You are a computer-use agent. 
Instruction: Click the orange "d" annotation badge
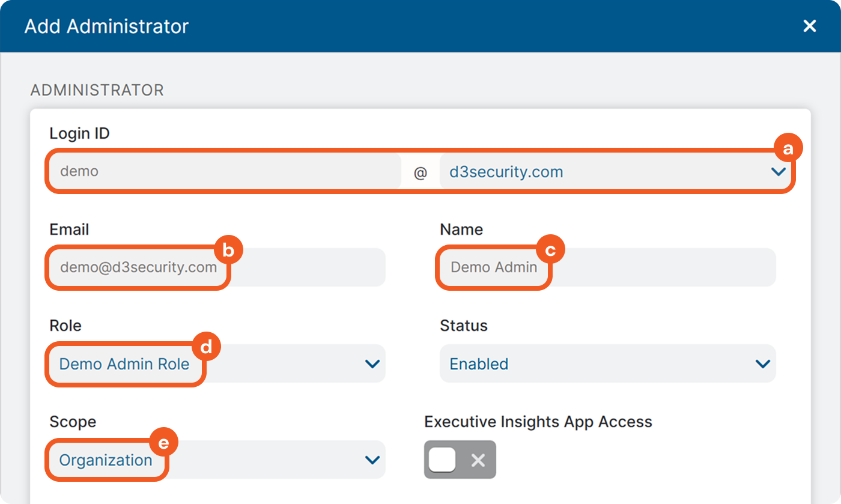pos(206,347)
